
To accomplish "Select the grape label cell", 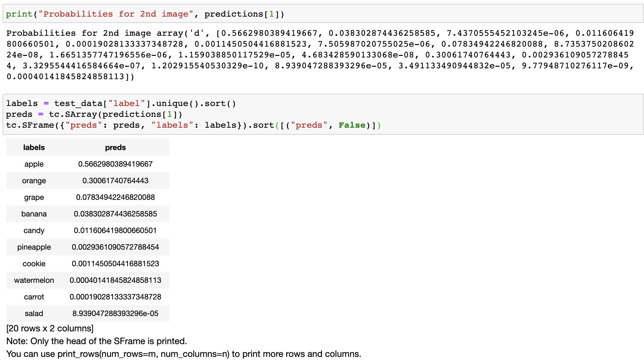I will (x=34, y=197).
